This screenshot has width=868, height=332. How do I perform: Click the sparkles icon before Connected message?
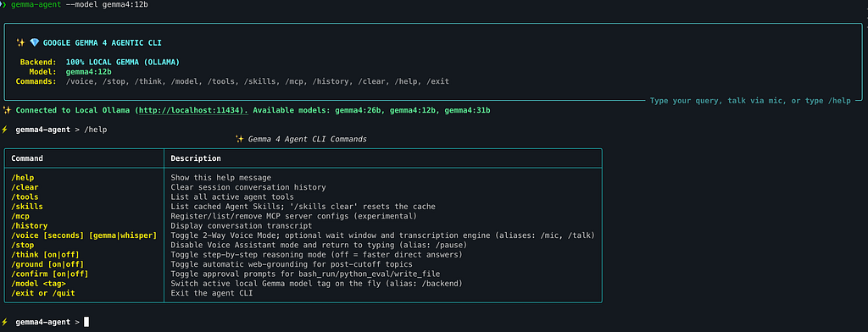pyautogui.click(x=7, y=111)
